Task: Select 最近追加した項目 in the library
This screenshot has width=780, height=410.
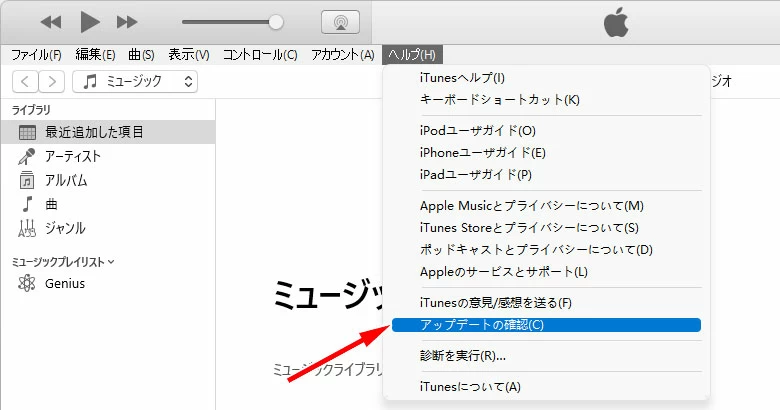Action: pos(94,132)
